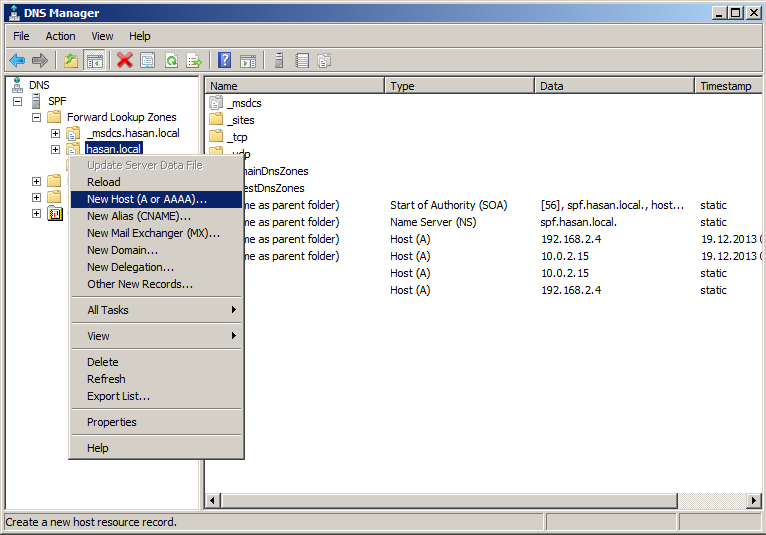Open Properties via toolbar icon
The height and width of the screenshot is (535, 766).
click(x=148, y=61)
